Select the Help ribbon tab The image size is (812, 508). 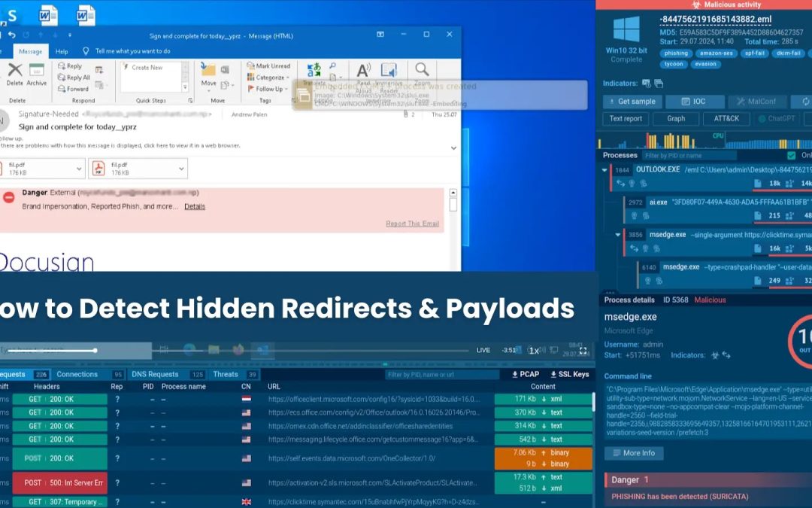[62, 51]
